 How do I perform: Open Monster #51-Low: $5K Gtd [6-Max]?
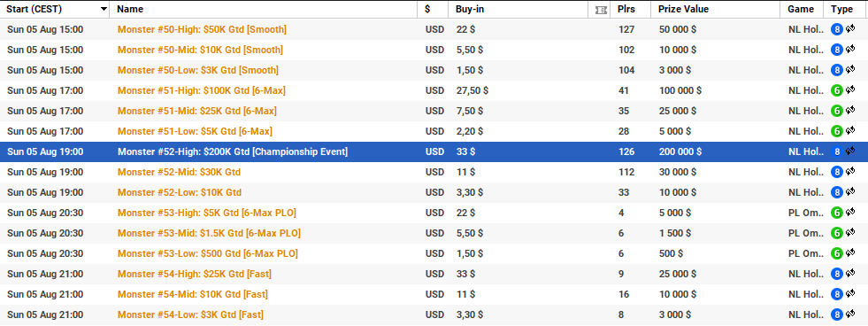195,131
